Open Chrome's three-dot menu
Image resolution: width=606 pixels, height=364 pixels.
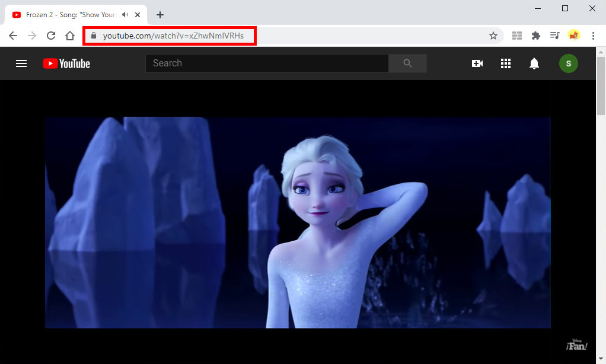593,36
